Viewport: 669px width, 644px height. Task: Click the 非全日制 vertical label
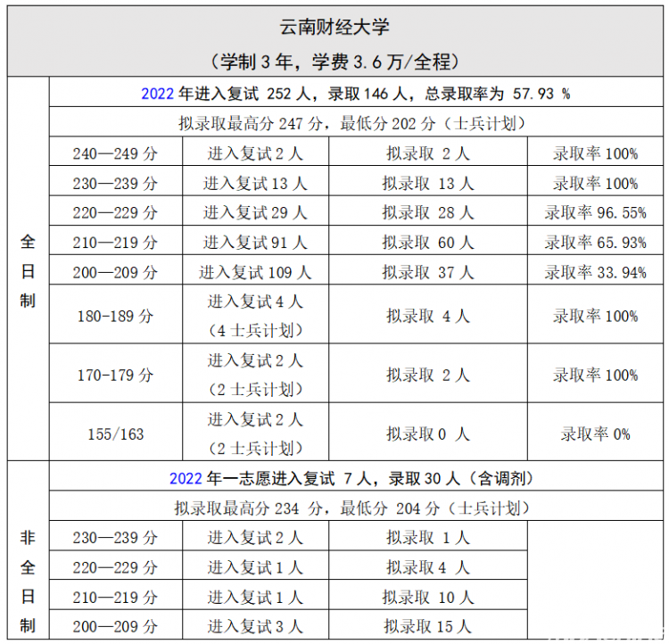pos(28,582)
